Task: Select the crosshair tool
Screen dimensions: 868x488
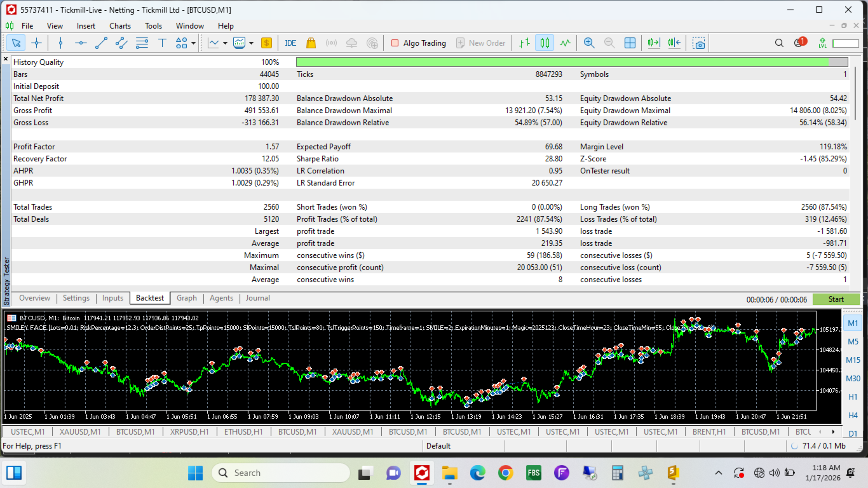Action: [36, 43]
